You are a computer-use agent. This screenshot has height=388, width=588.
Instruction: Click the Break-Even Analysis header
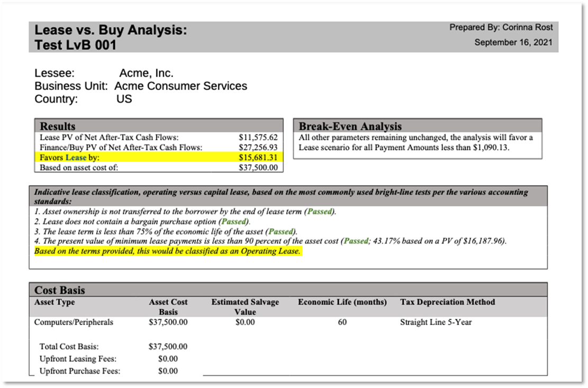tap(350, 127)
